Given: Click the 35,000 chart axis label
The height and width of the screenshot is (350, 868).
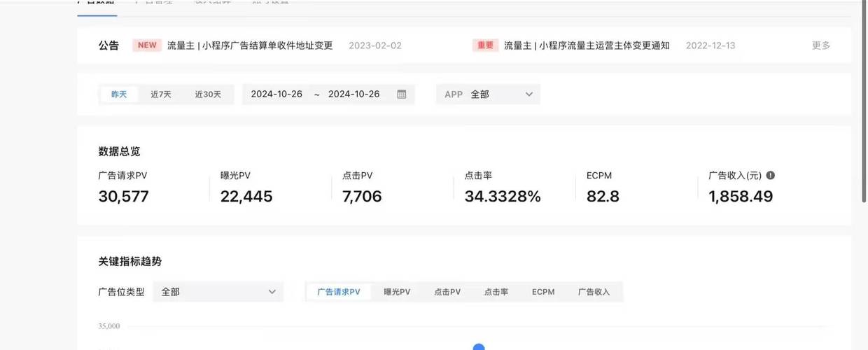Looking at the screenshot, I should tap(108, 326).
